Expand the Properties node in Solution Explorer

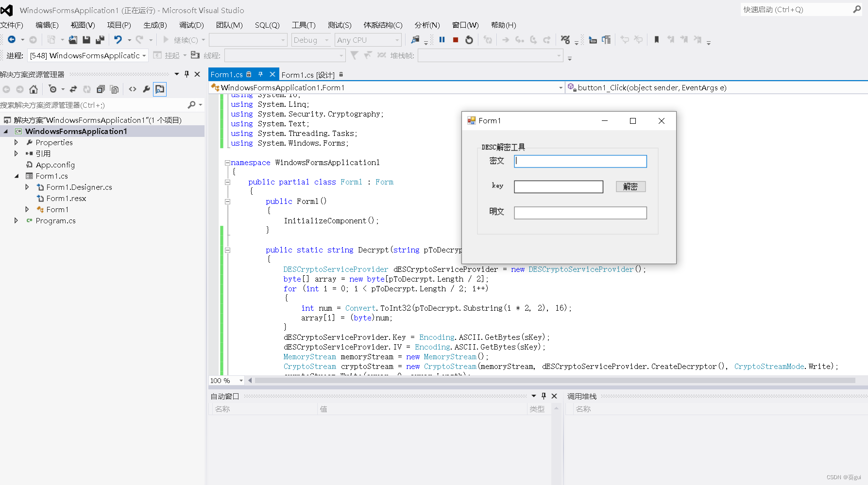tap(16, 142)
